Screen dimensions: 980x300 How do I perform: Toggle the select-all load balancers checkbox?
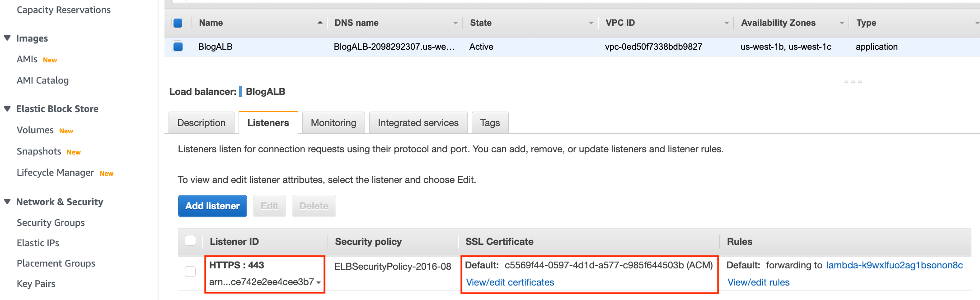tap(178, 23)
